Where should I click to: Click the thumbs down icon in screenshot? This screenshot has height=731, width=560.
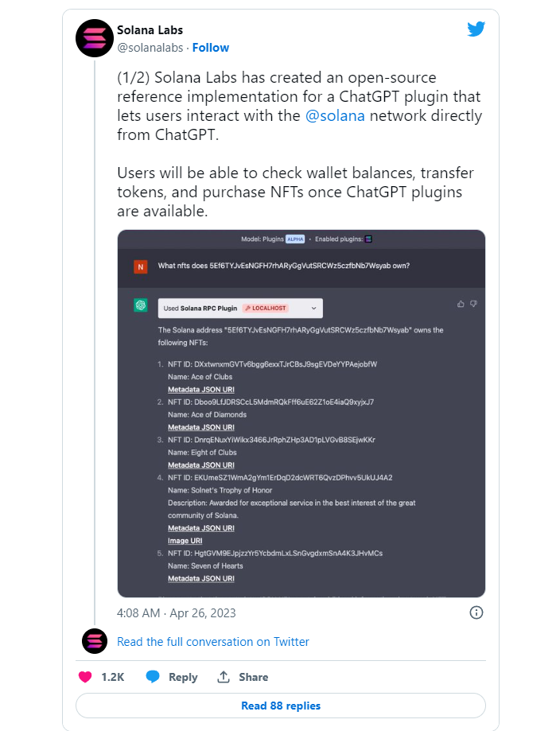coord(473,304)
